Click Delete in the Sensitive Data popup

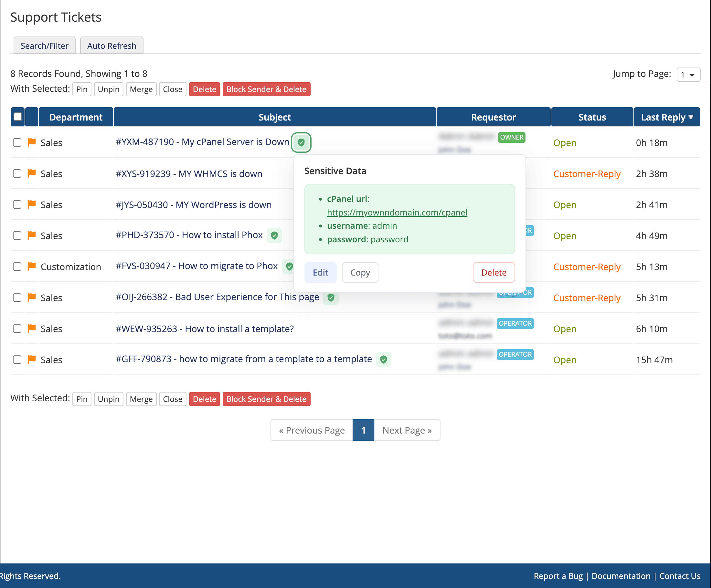[x=493, y=272]
